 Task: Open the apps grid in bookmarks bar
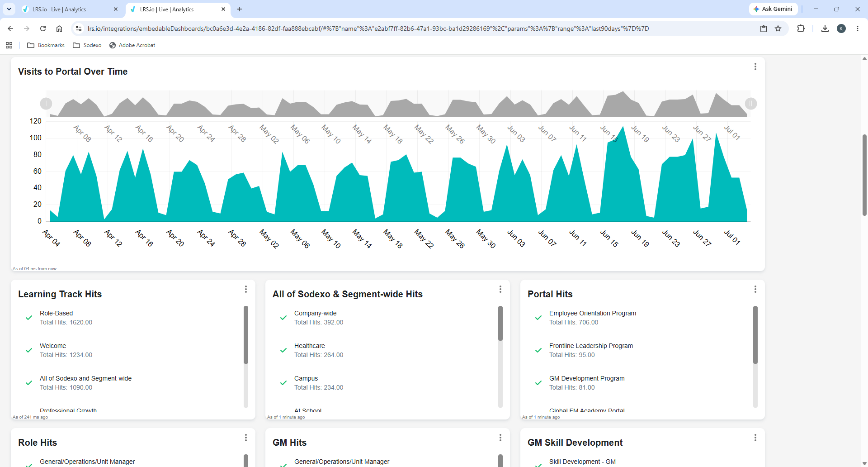[9, 45]
